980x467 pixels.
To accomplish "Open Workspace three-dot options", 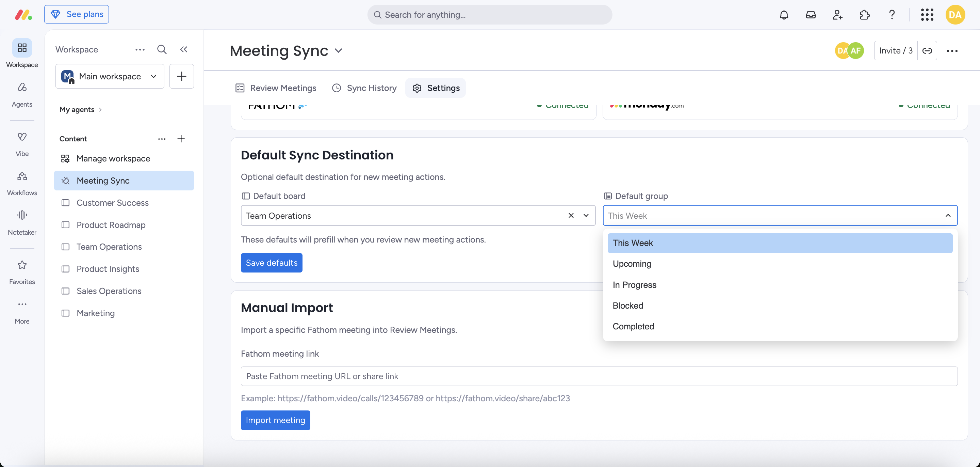I will pyautogui.click(x=140, y=49).
